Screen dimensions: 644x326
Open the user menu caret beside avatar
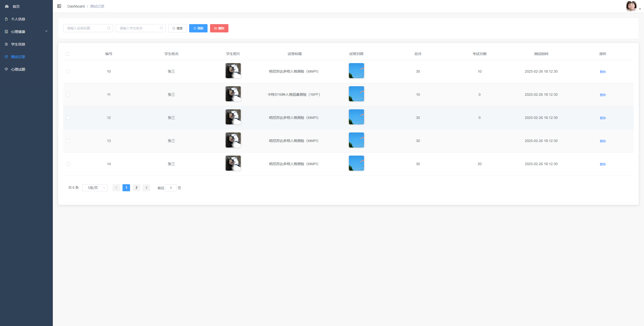tap(640, 9)
